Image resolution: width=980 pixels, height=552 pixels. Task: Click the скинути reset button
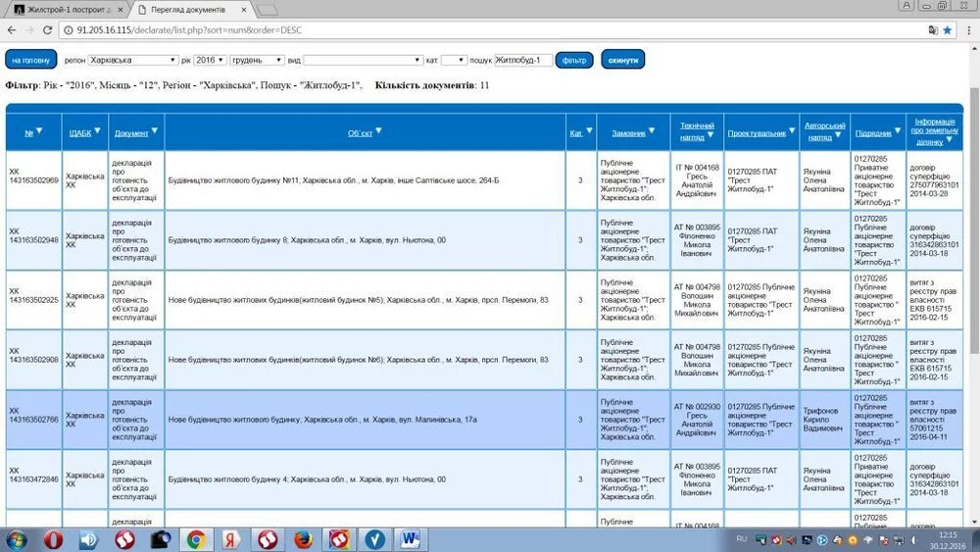(x=623, y=60)
